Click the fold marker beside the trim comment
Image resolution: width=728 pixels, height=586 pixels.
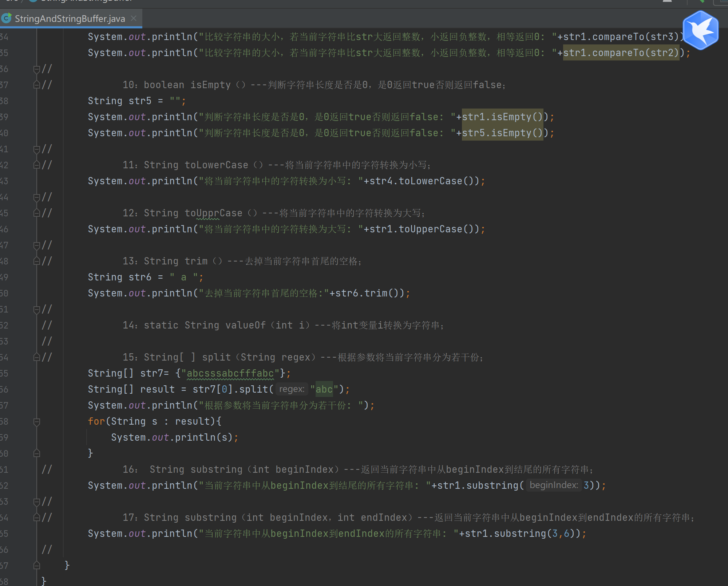point(36,261)
